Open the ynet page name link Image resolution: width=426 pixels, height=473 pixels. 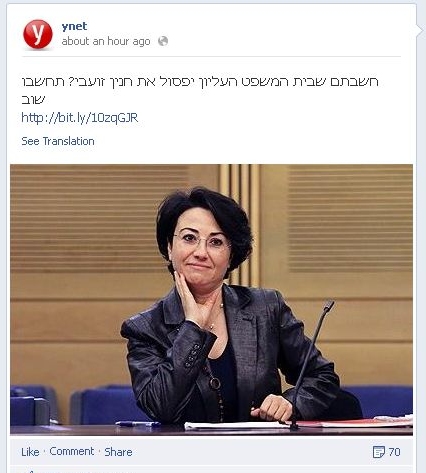[x=74, y=26]
